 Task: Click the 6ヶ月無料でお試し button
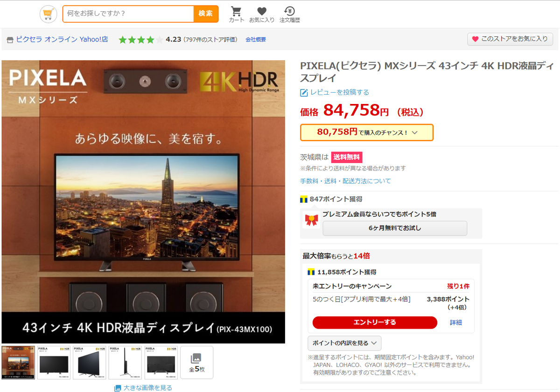pos(395,228)
